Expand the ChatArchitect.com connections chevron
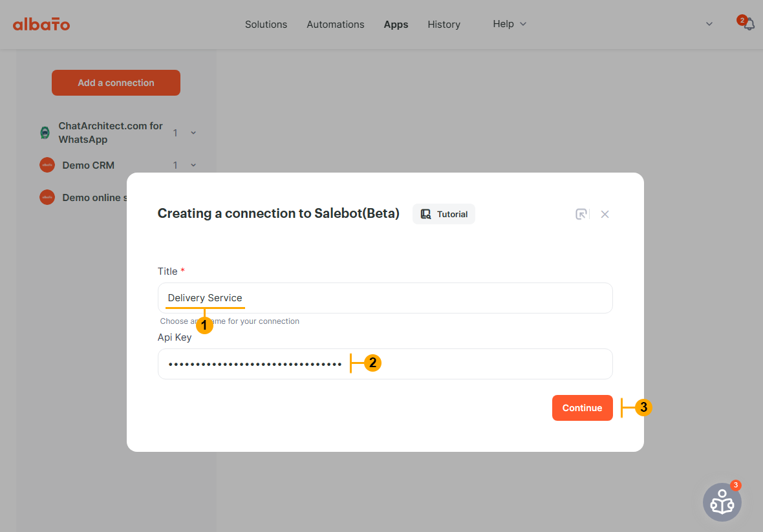This screenshot has height=532, width=763. pyautogui.click(x=193, y=133)
